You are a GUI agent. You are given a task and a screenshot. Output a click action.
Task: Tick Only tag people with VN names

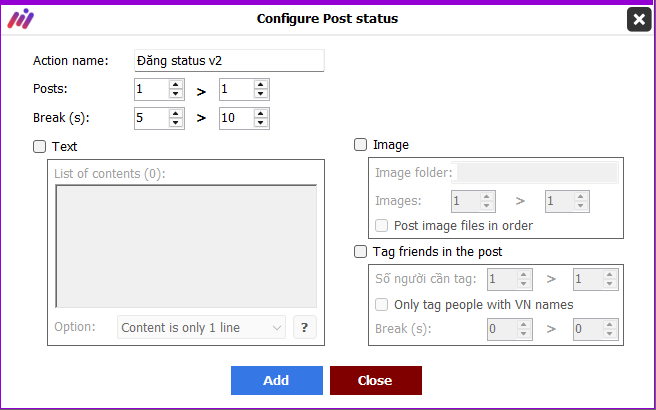point(381,305)
